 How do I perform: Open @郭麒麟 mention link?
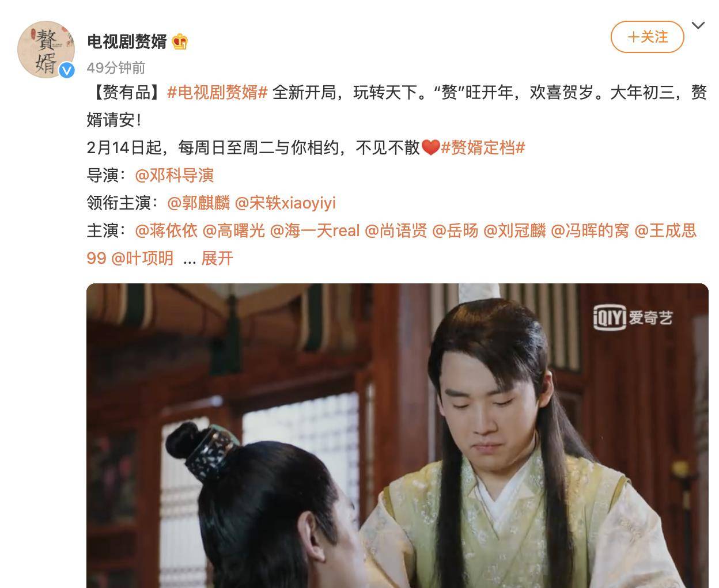click(x=198, y=203)
